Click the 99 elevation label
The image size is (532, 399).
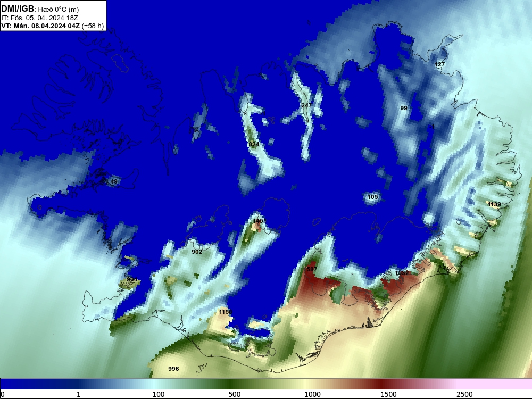404,108
